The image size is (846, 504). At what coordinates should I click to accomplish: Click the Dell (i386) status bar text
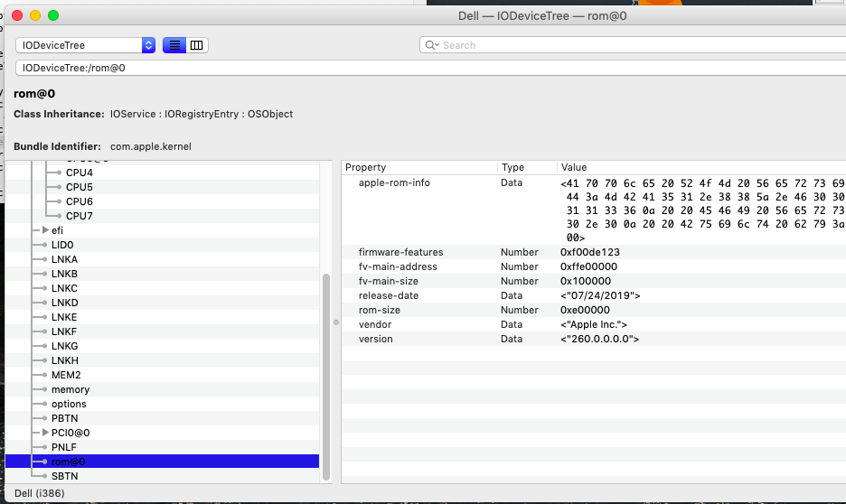tap(40, 493)
